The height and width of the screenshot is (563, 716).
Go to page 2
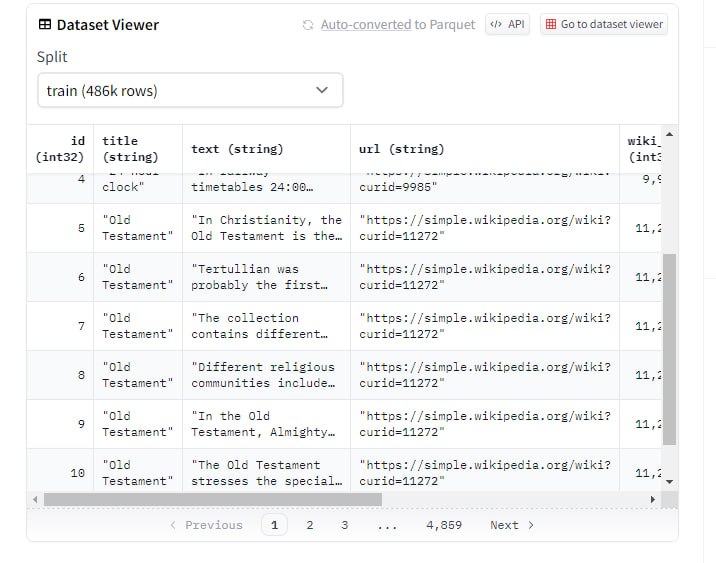pyautogui.click(x=310, y=525)
